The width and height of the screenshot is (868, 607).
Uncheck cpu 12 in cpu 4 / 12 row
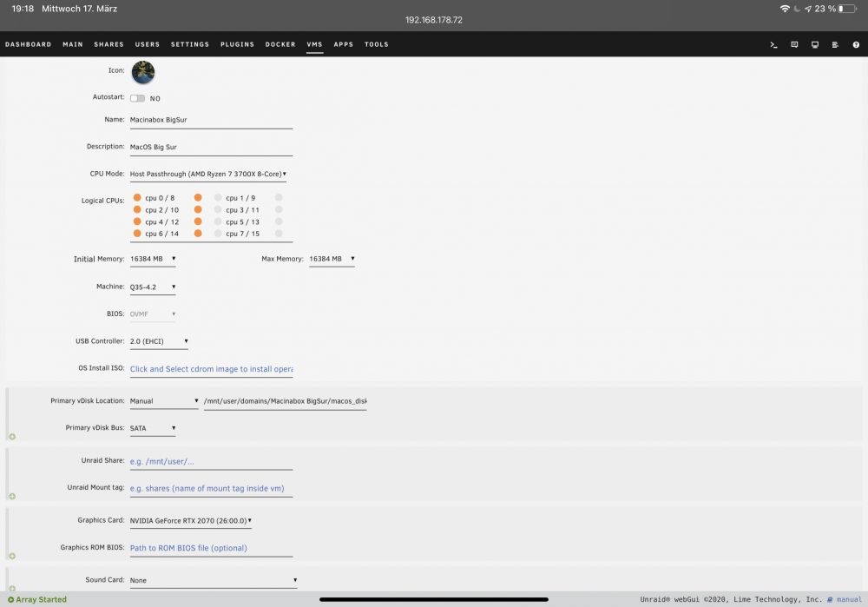pos(198,221)
